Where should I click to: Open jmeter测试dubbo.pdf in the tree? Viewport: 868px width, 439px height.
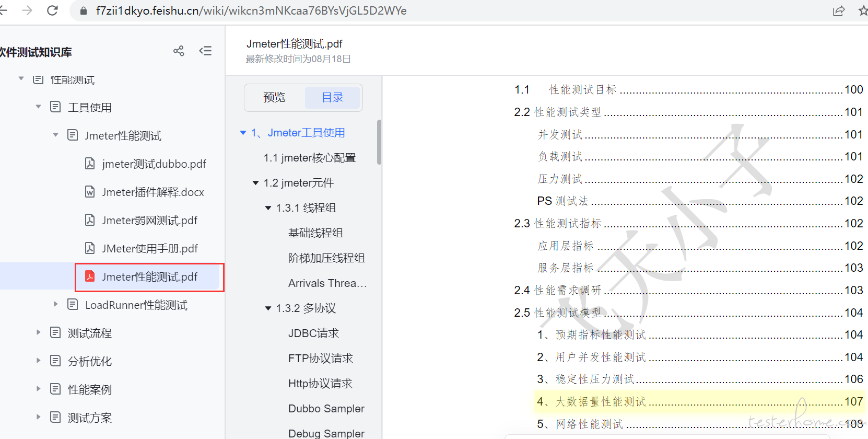(x=154, y=164)
